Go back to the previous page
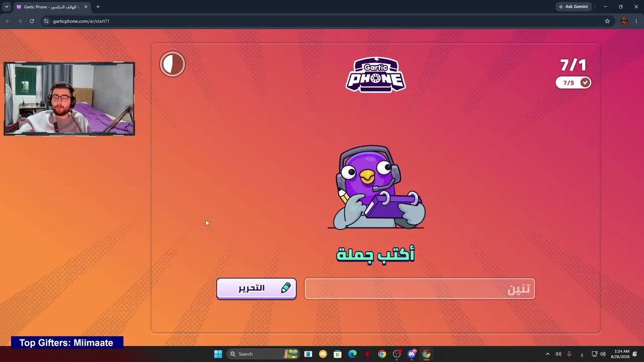 pos(8,21)
